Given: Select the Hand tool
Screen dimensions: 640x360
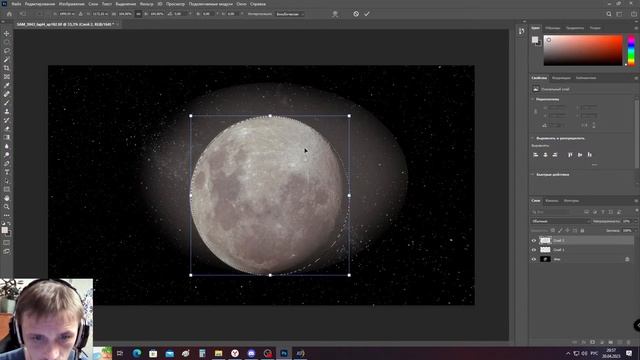Looking at the screenshot, I should click(x=7, y=198).
